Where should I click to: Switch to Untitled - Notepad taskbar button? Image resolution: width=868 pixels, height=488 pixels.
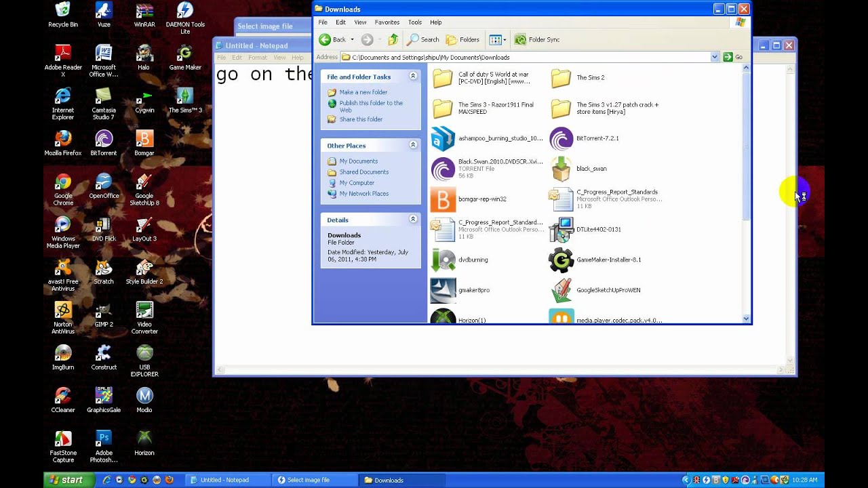227,480
